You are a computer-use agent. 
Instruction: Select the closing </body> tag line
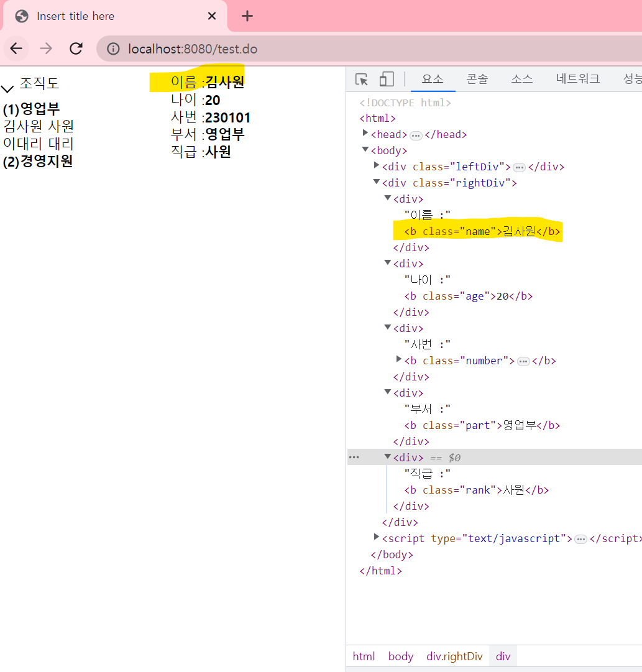[392, 555]
